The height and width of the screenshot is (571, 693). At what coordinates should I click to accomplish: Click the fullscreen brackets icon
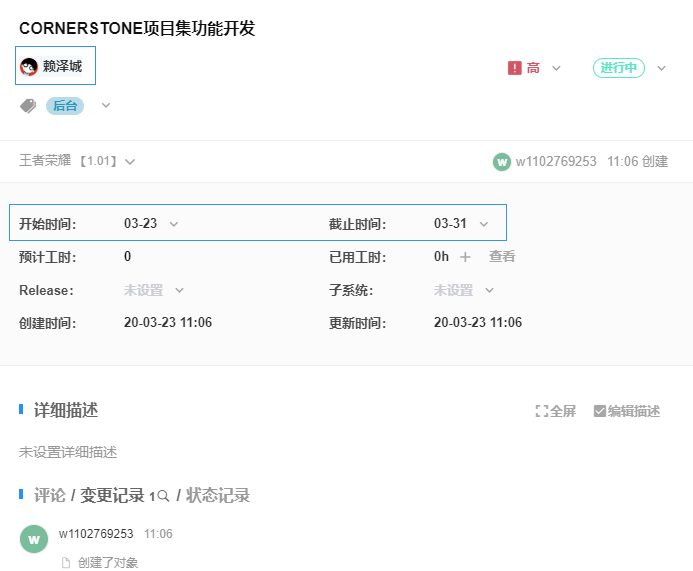click(541, 411)
